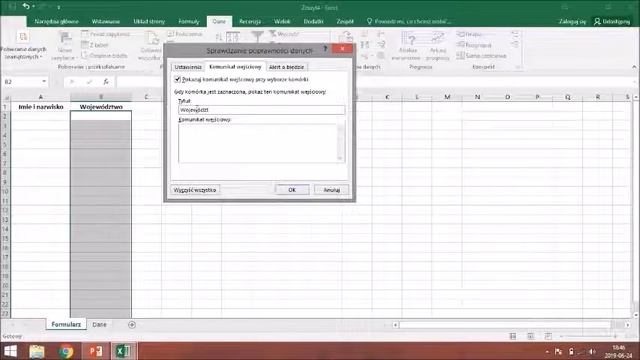Click add new sheet plus button

(x=131, y=325)
